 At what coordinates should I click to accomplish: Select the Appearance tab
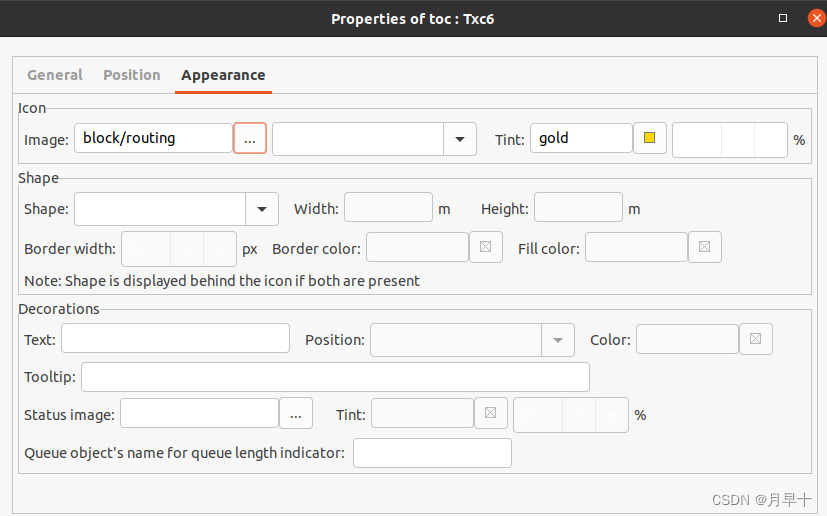(223, 75)
